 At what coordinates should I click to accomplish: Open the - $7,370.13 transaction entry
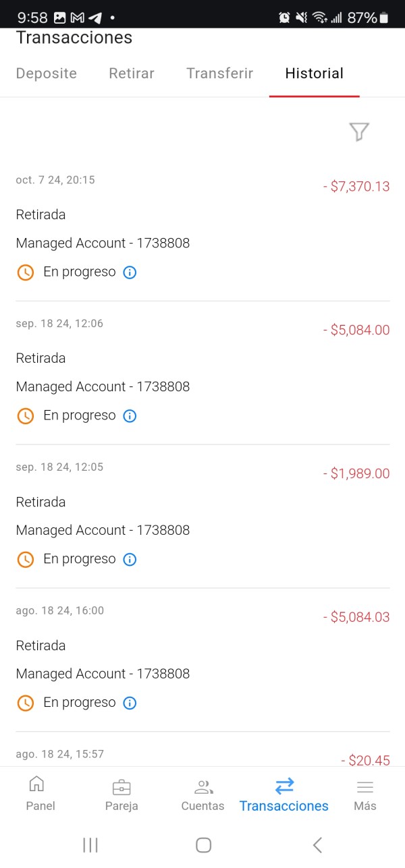202,229
